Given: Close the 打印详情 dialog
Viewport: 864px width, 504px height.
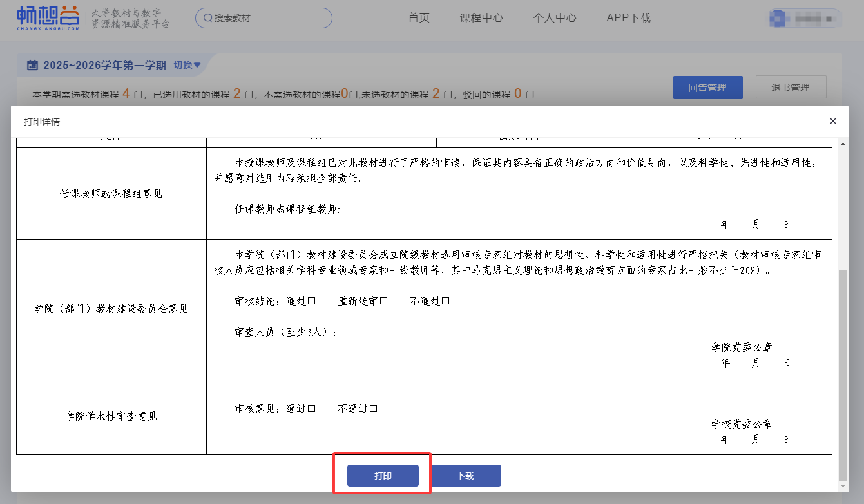Looking at the screenshot, I should [832, 121].
